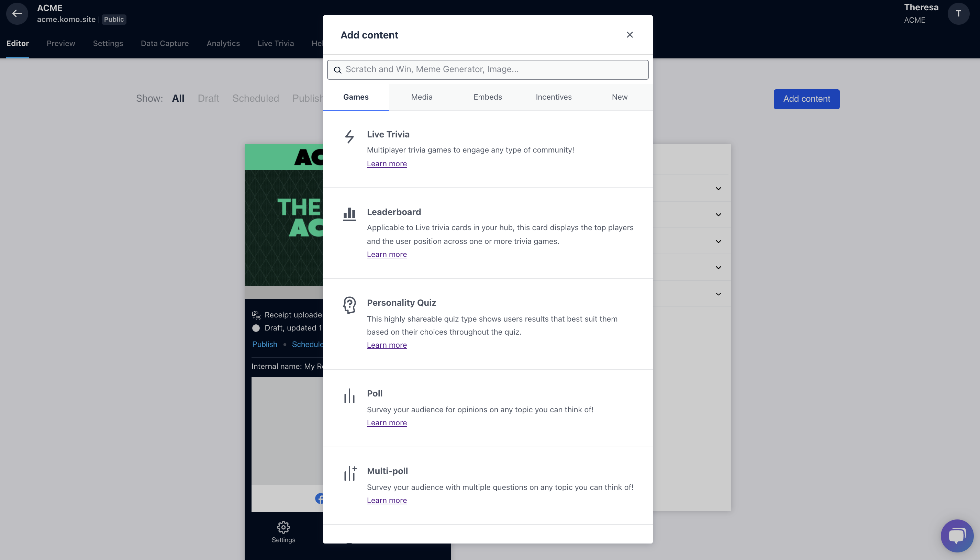Expand the last chevron in right panel

tap(718, 294)
